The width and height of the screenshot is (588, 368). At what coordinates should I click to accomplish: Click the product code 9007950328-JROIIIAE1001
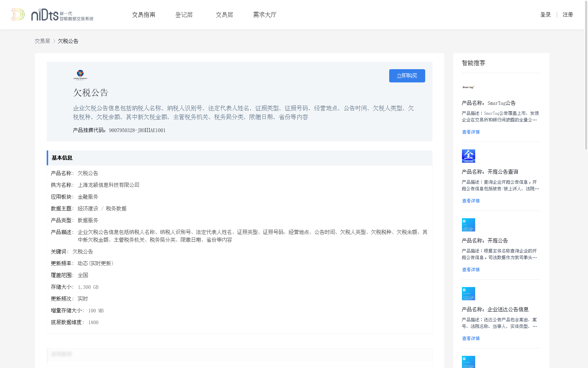click(x=137, y=130)
